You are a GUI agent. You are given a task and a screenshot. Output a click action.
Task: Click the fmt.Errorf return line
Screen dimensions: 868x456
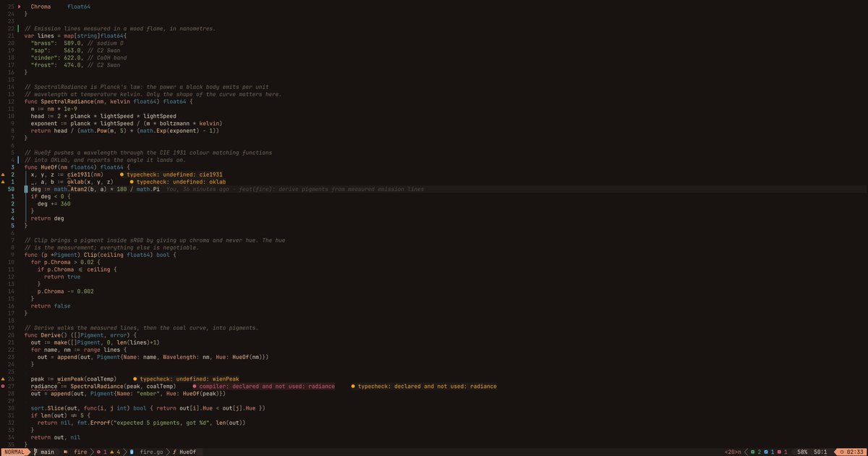(142, 423)
